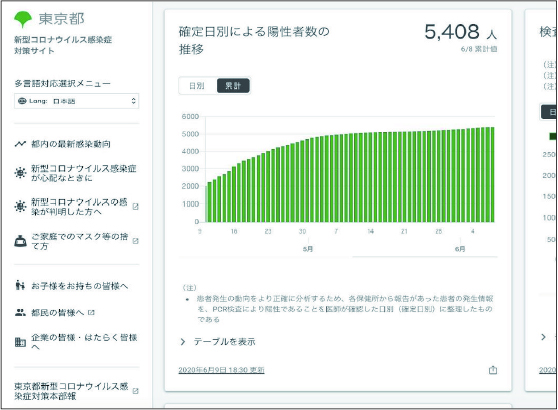Click the first light green bar in the chart
Image resolution: width=558 pixels, height=410 pixels.
click(x=206, y=204)
